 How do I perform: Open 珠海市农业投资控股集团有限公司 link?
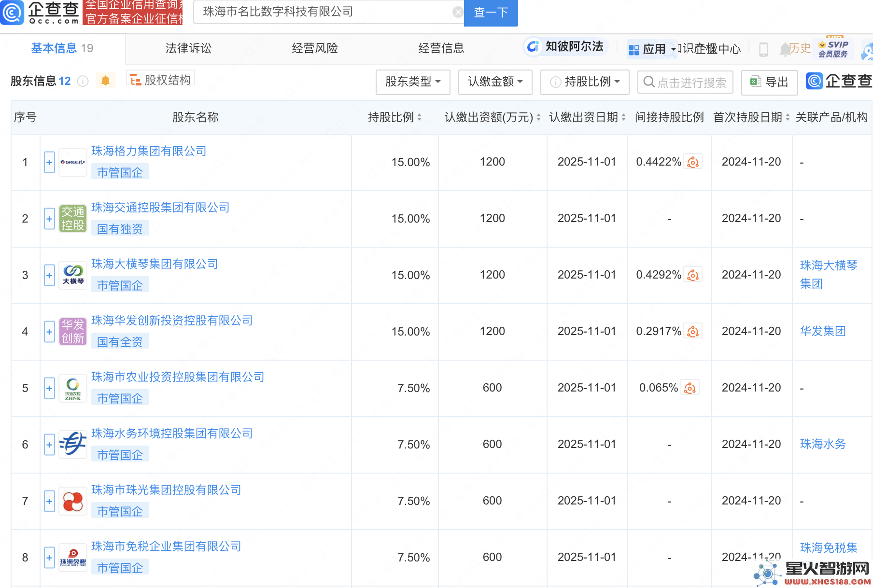[178, 377]
